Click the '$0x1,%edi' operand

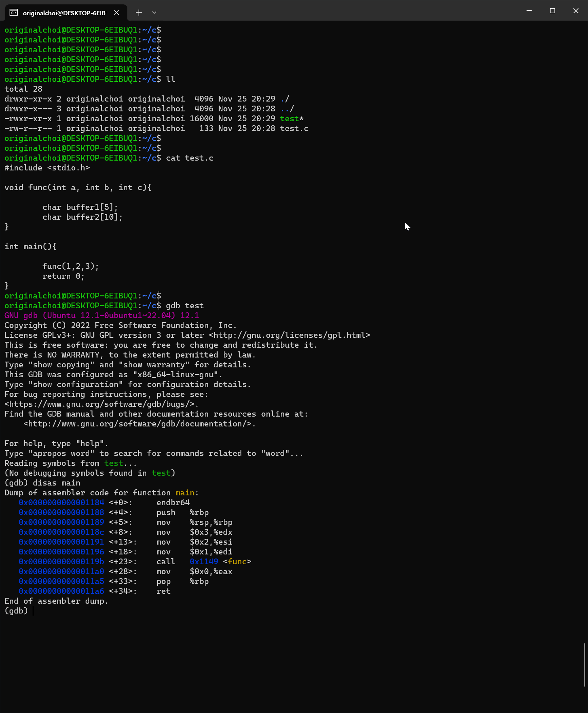[x=211, y=552]
